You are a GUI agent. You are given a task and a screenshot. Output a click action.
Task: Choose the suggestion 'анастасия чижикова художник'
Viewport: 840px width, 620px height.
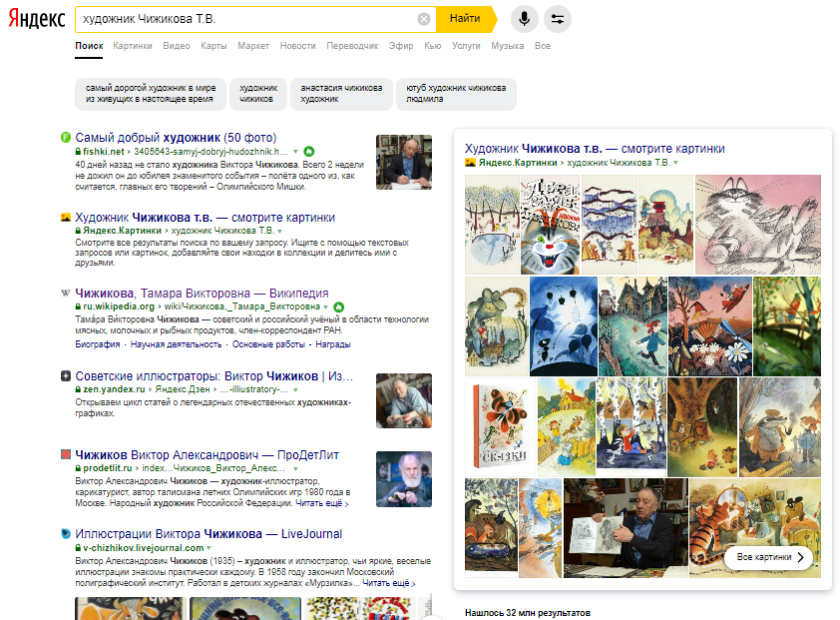pyautogui.click(x=341, y=94)
